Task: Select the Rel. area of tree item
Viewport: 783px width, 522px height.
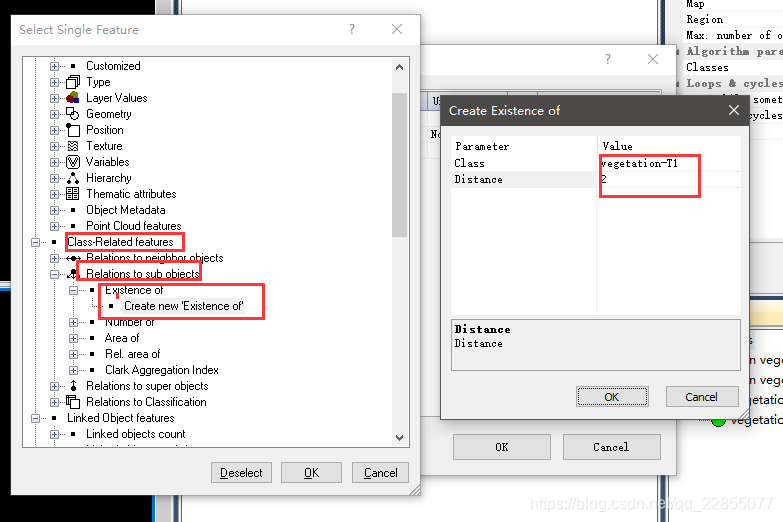Action: pyautogui.click(x=132, y=354)
